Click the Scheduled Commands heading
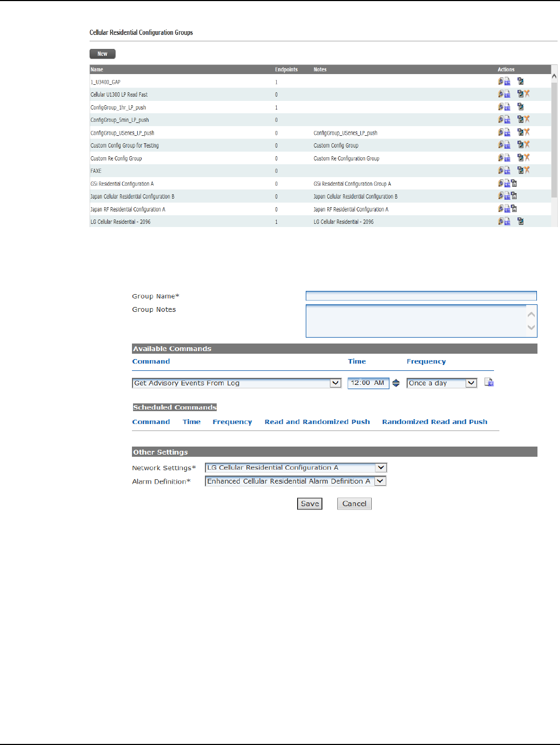Screen dimensions: 560x745 tap(175, 407)
